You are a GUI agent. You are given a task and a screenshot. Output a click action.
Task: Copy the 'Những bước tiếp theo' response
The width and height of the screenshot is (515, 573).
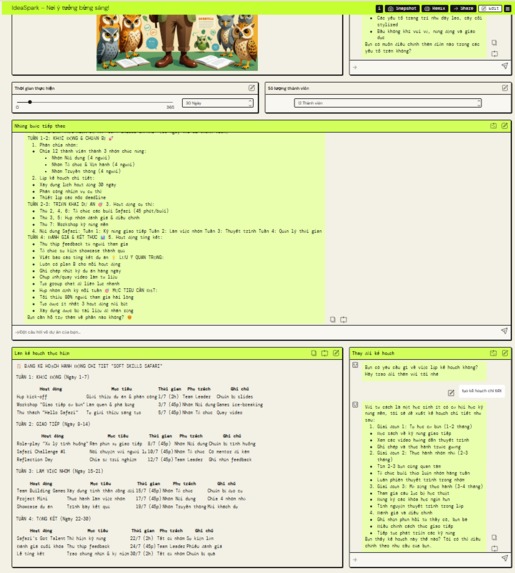click(333, 319)
